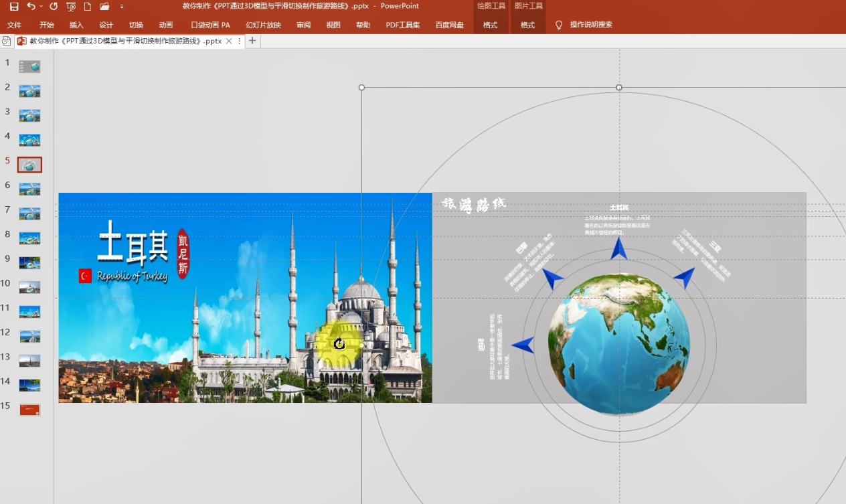Open the Customize Quick Access Toolbar dropdown
Screen dimensions: 846x504
[x=122, y=7]
